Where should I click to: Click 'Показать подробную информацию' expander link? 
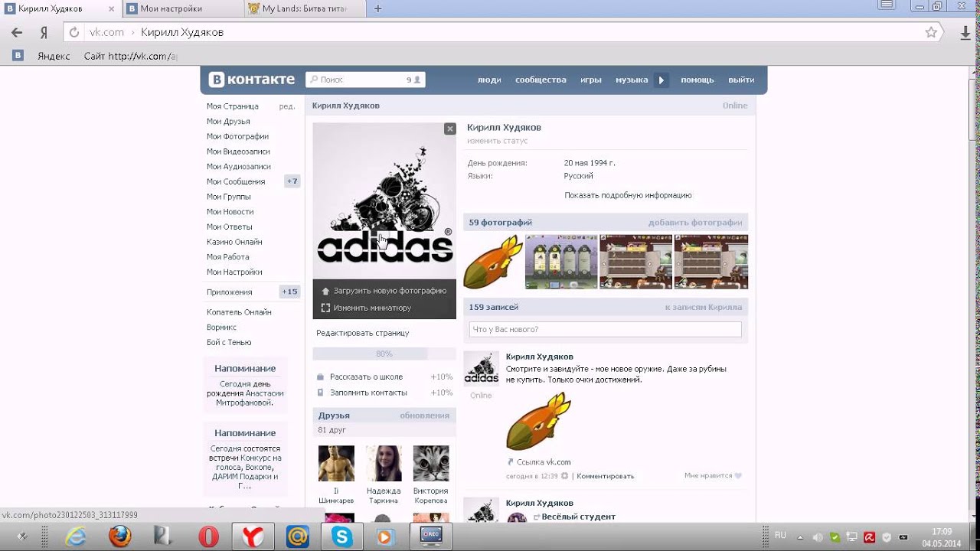pos(628,195)
